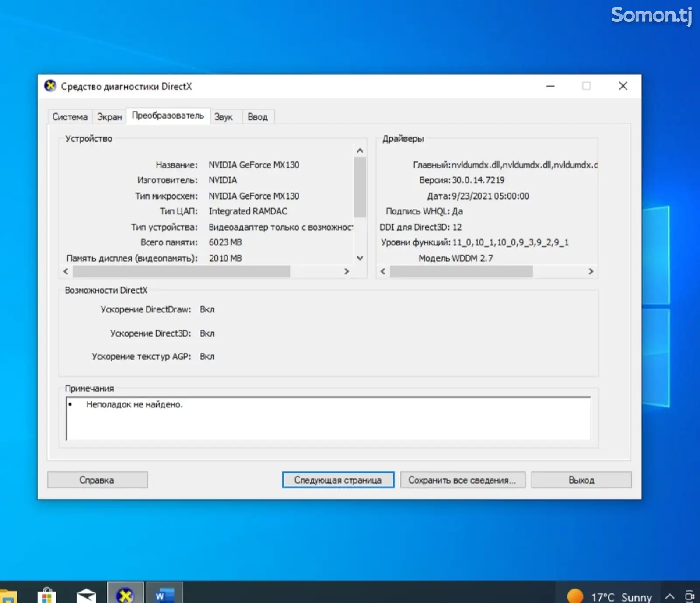Show hidden tray icons chevron
Viewport: 700px width, 603px height.
(x=669, y=596)
